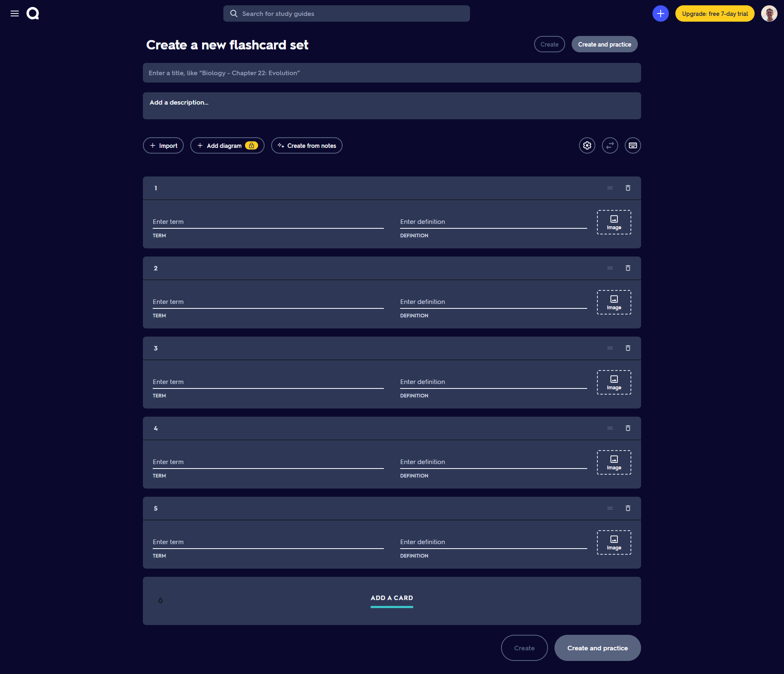Click the Enter term field of card 5
This screenshot has width=784, height=674.
pos(268,542)
